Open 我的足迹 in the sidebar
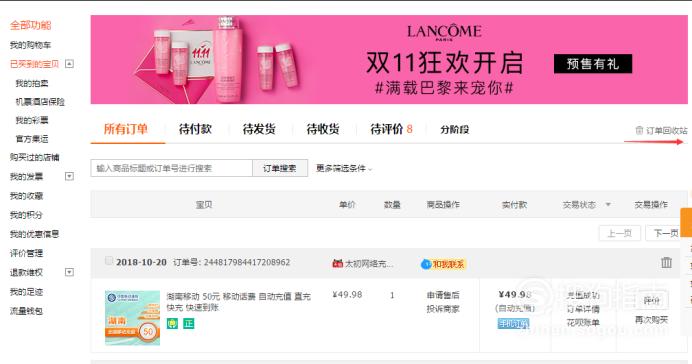The image size is (692, 364). [x=26, y=292]
